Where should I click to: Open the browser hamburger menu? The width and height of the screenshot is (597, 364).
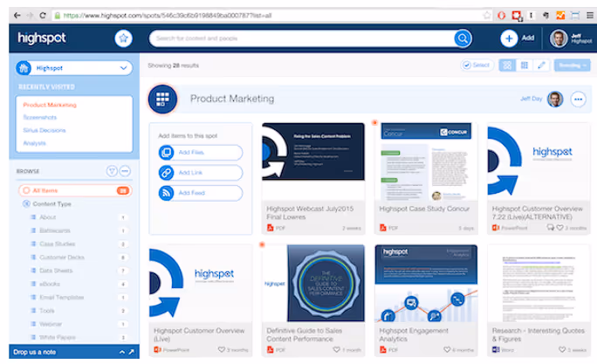590,15
